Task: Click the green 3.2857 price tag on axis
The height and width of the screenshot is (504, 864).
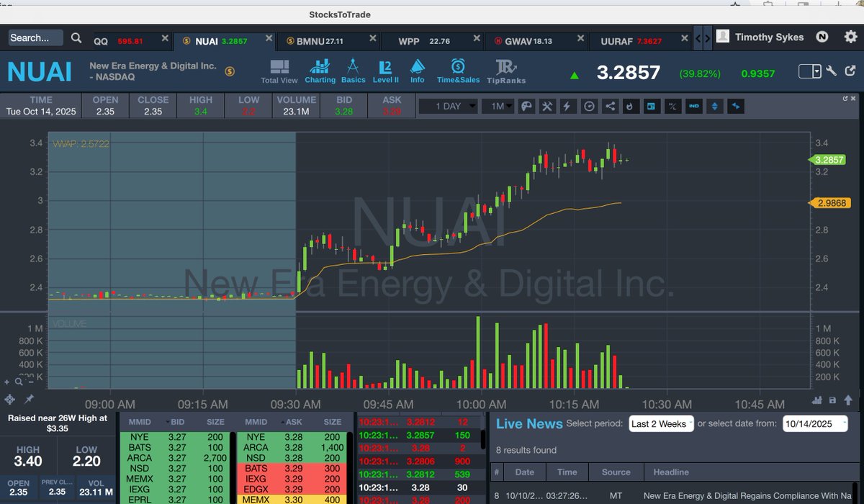Action: click(828, 160)
